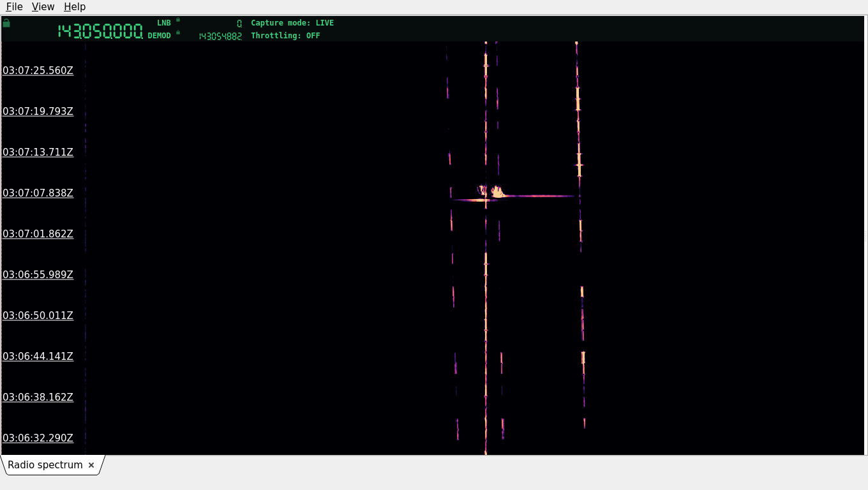Viewport: 868px width, 490px height.
Task: Open the File menu
Action: pyautogui.click(x=14, y=6)
